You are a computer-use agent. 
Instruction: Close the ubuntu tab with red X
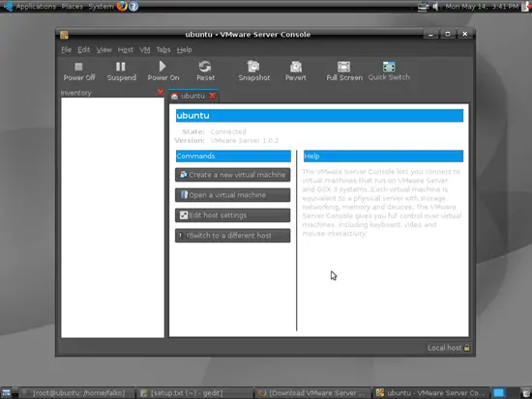coord(213,96)
